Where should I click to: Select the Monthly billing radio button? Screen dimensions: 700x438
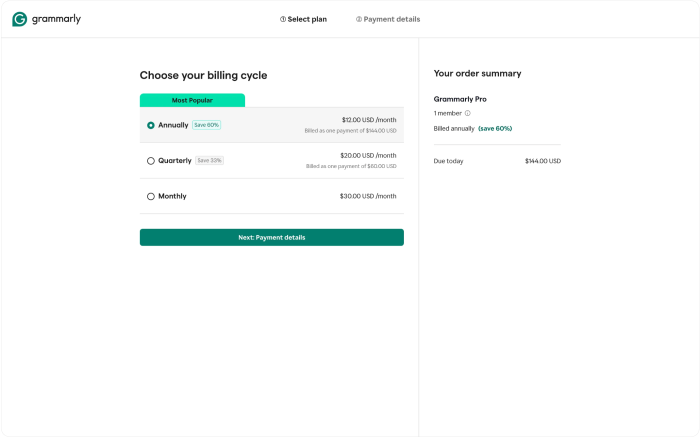pyautogui.click(x=151, y=196)
